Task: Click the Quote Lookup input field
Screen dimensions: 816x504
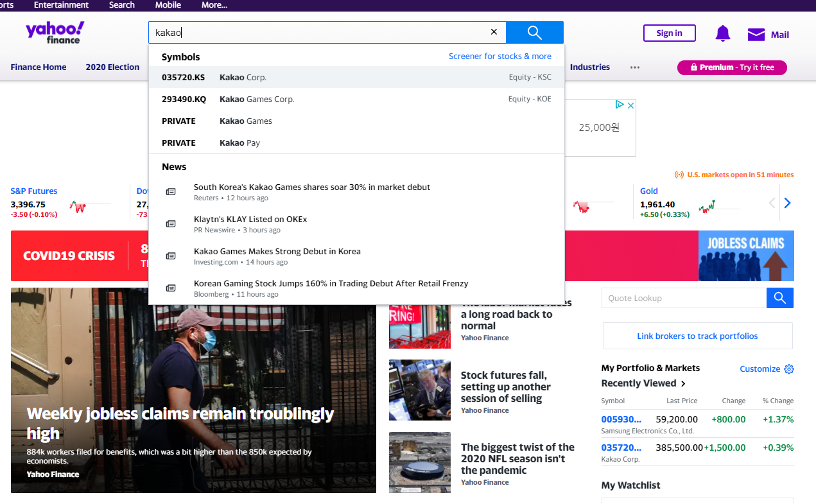Action: coord(684,298)
